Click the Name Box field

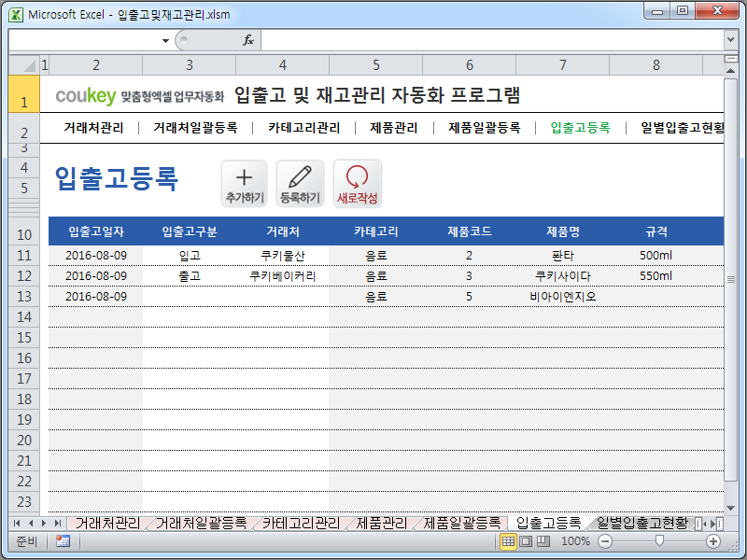tap(85, 40)
